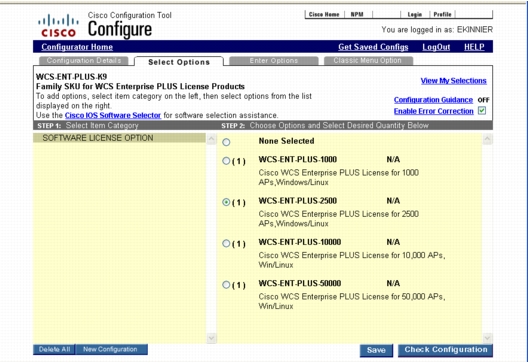Viewport: 530px width, 363px height.
Task: Select the None Selected radio button
Action: pyautogui.click(x=226, y=142)
